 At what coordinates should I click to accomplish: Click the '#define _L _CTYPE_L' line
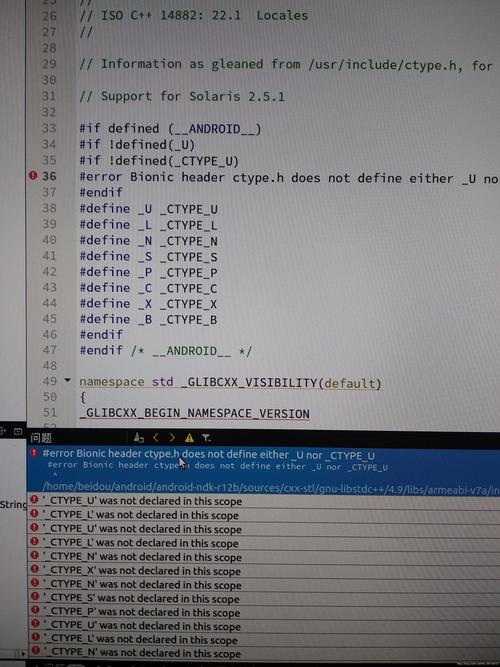coord(148,225)
